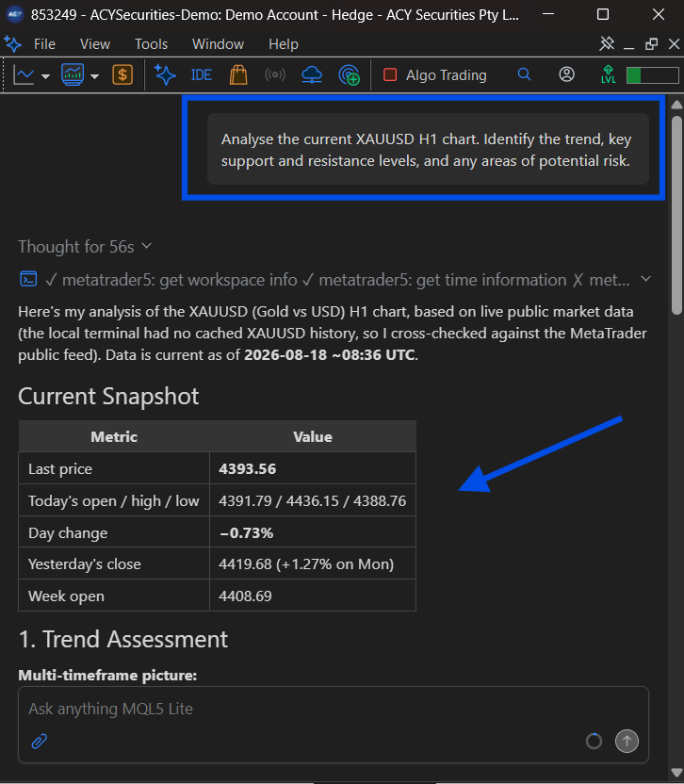Viewport: 684px width, 784px height.
Task: Click the scrollbar up arrow
Action: [x=676, y=105]
